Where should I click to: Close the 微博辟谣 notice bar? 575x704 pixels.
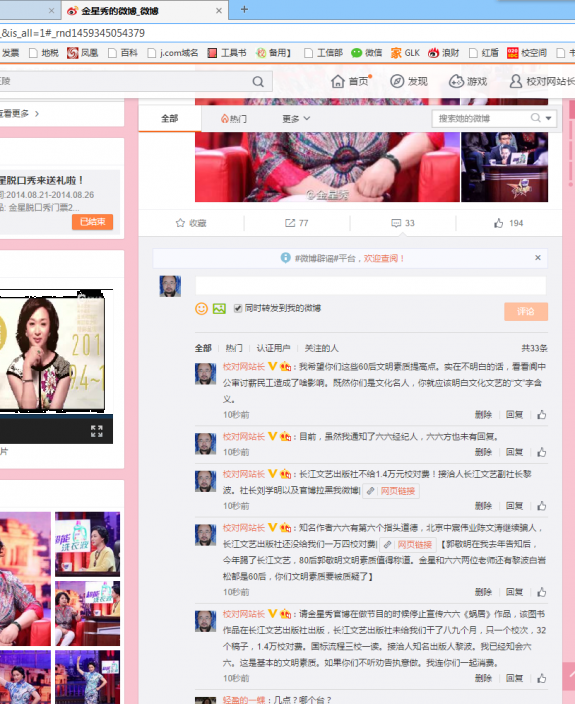(538, 258)
